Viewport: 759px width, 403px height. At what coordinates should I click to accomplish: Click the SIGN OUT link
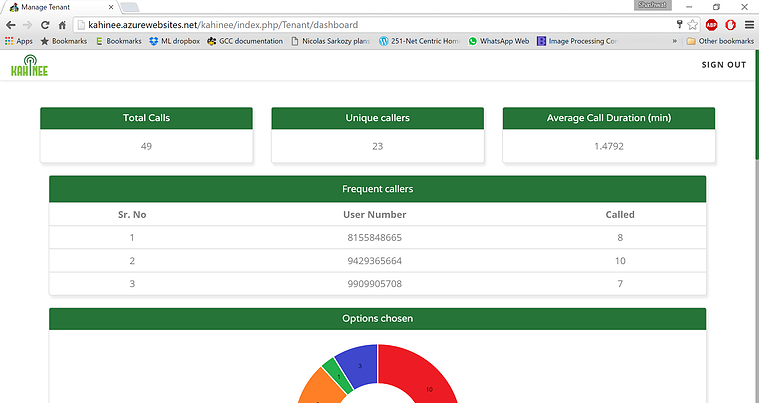pos(724,65)
